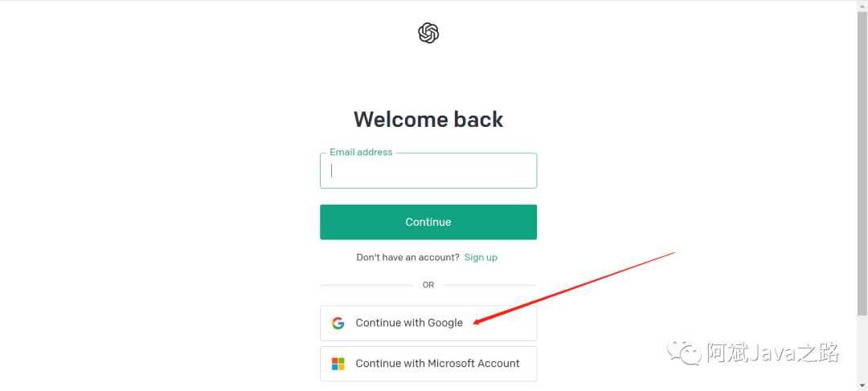Click the Google G icon
The image size is (868, 391).
[338, 323]
